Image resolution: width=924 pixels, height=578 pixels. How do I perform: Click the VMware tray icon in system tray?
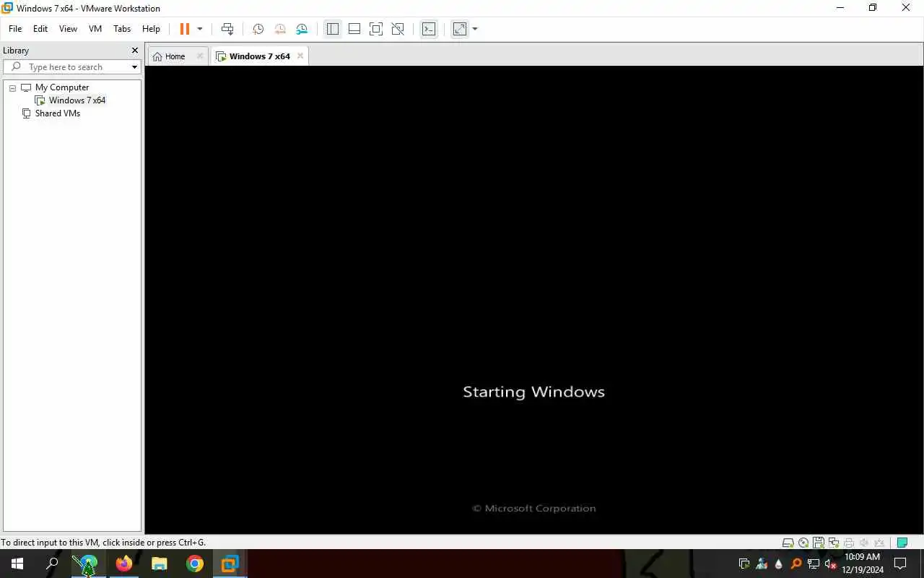coord(744,564)
